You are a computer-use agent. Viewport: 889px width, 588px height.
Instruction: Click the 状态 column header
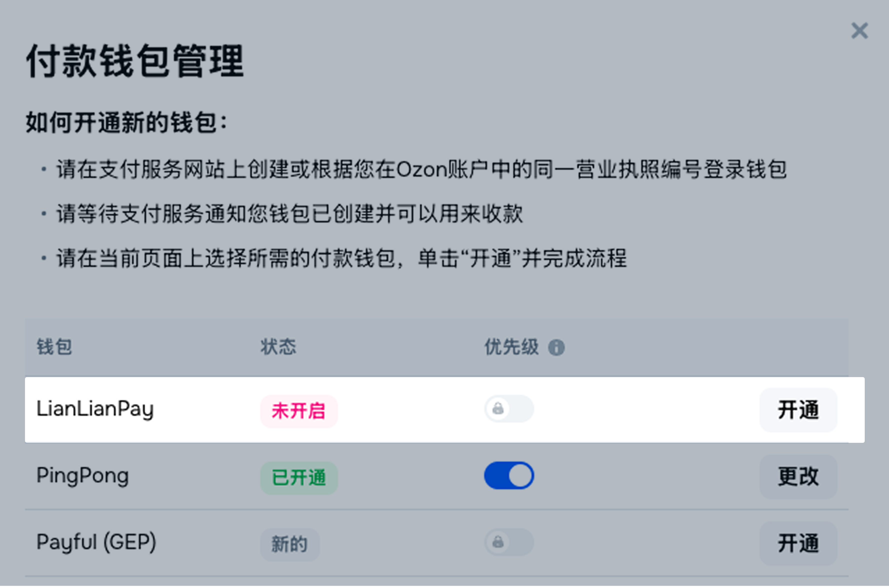pyautogui.click(x=278, y=347)
